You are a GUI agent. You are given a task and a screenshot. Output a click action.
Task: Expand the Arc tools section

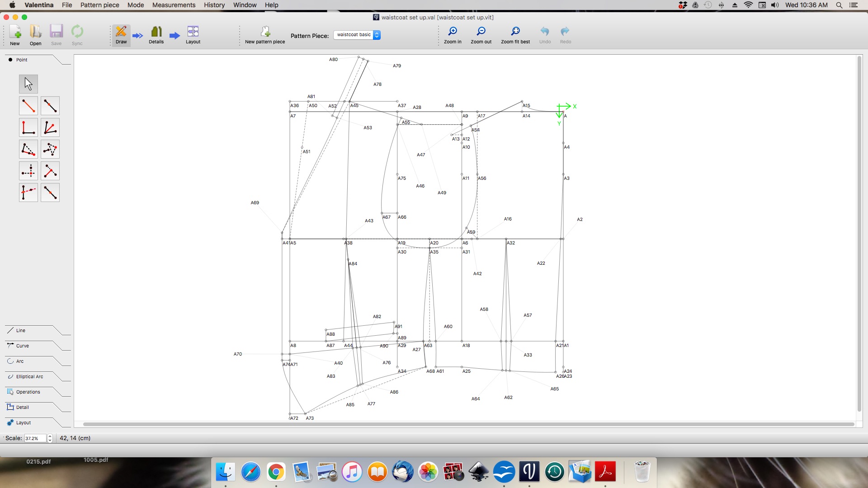[x=38, y=361]
